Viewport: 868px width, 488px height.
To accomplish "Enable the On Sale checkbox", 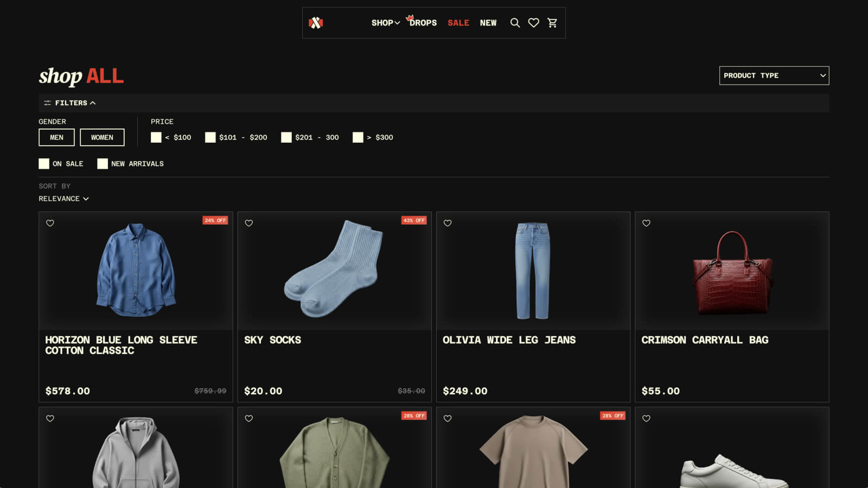I will [44, 164].
